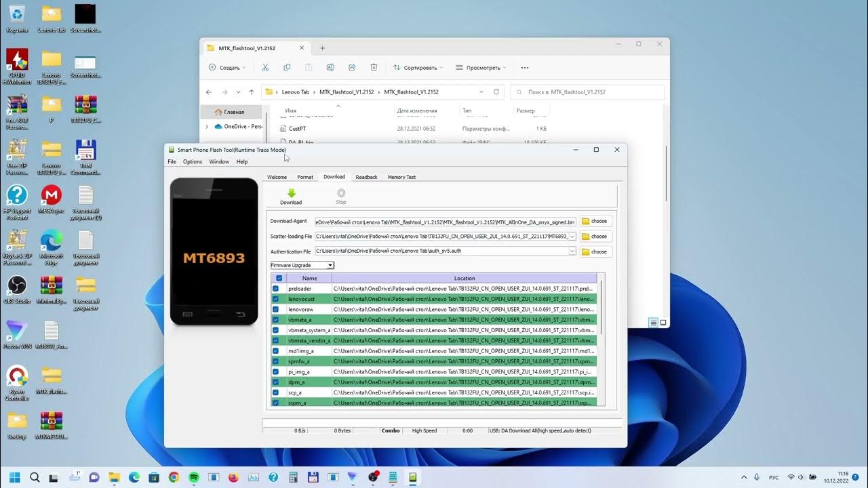This screenshot has height=488, width=868.
Task: Click the Stop icon in Flash Tool
Action: click(x=341, y=193)
